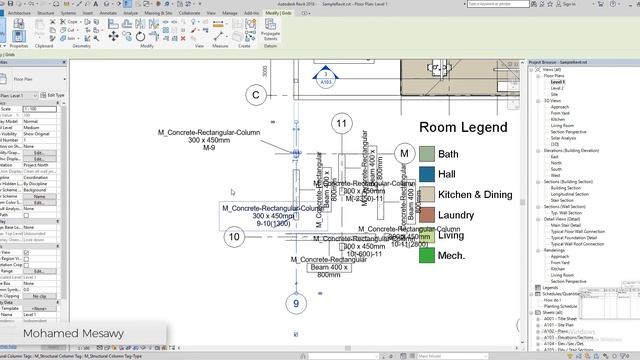
Task: Open the Annotate ribbon tab
Action: tap(108, 13)
